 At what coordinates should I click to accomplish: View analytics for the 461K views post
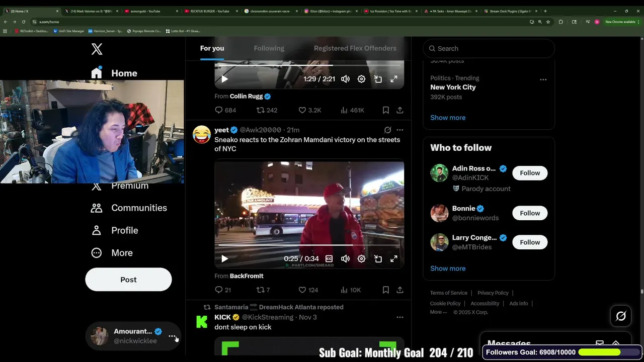tap(352, 110)
